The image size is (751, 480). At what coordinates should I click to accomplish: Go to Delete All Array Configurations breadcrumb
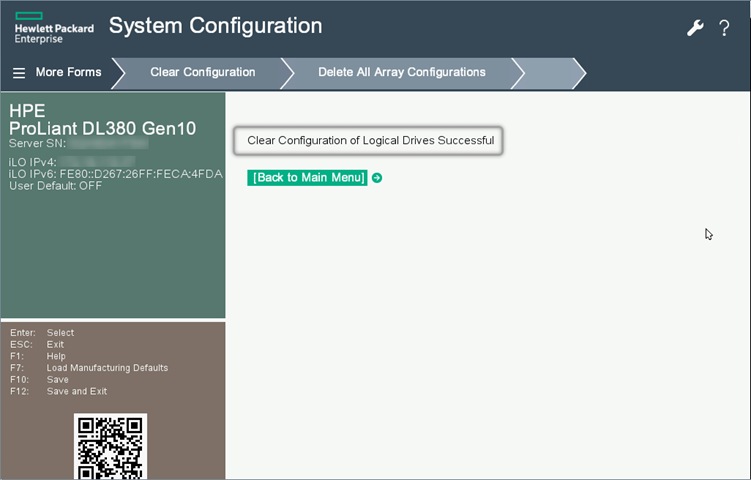tap(402, 72)
